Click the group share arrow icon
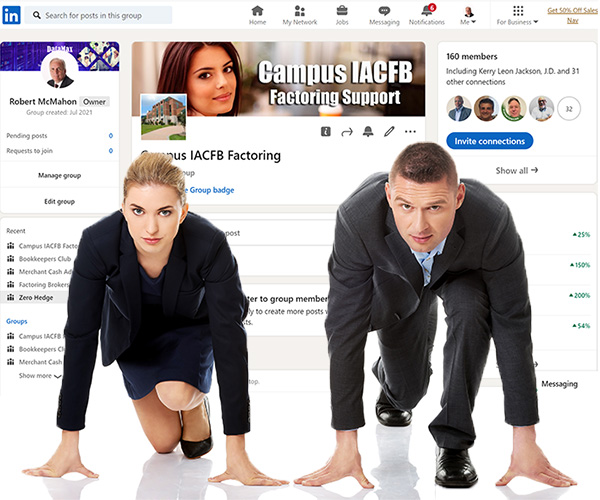 (x=347, y=132)
